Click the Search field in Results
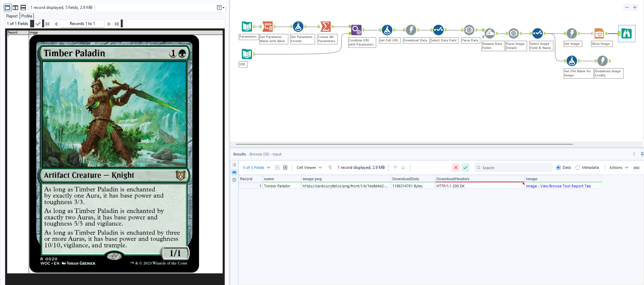The image size is (644, 285). [x=514, y=168]
